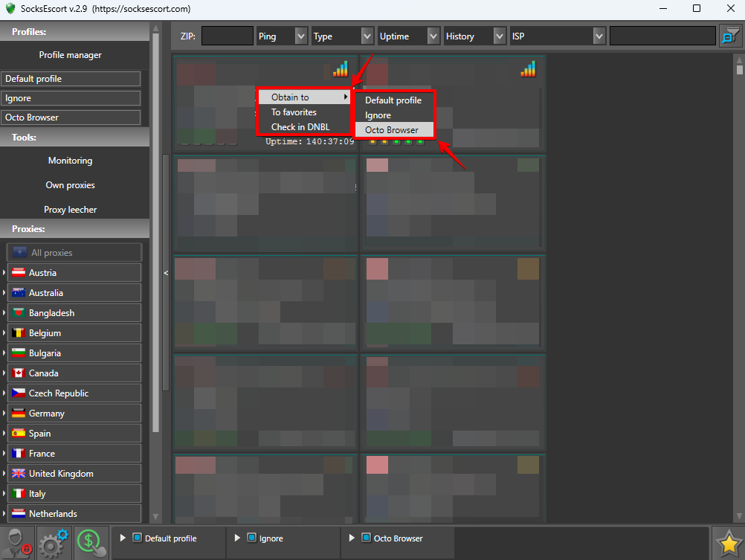Expand Ignore bottom tab arrow

(237, 538)
